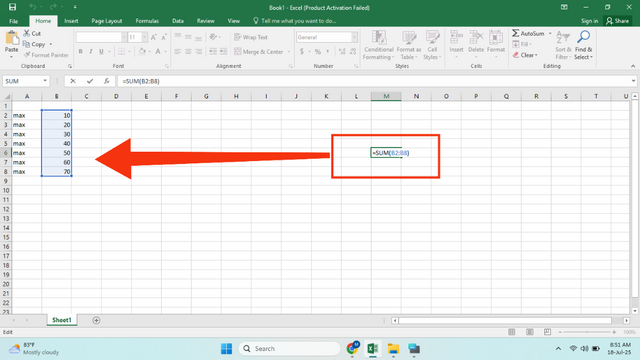Toggle italic formatting
The height and width of the screenshot is (360, 640).
(x=91, y=51)
